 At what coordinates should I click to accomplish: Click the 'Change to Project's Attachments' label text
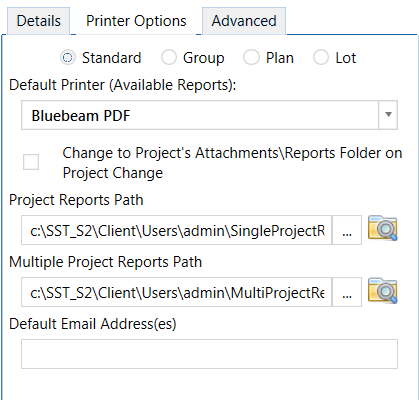pos(232,163)
